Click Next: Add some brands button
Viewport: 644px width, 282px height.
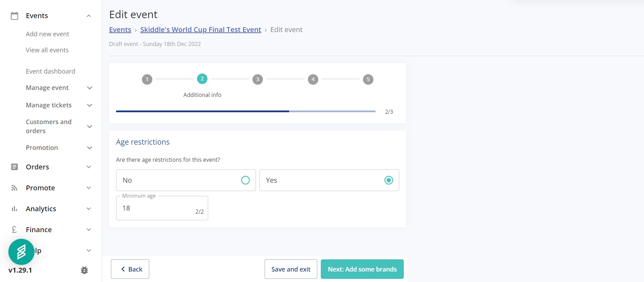(362, 269)
